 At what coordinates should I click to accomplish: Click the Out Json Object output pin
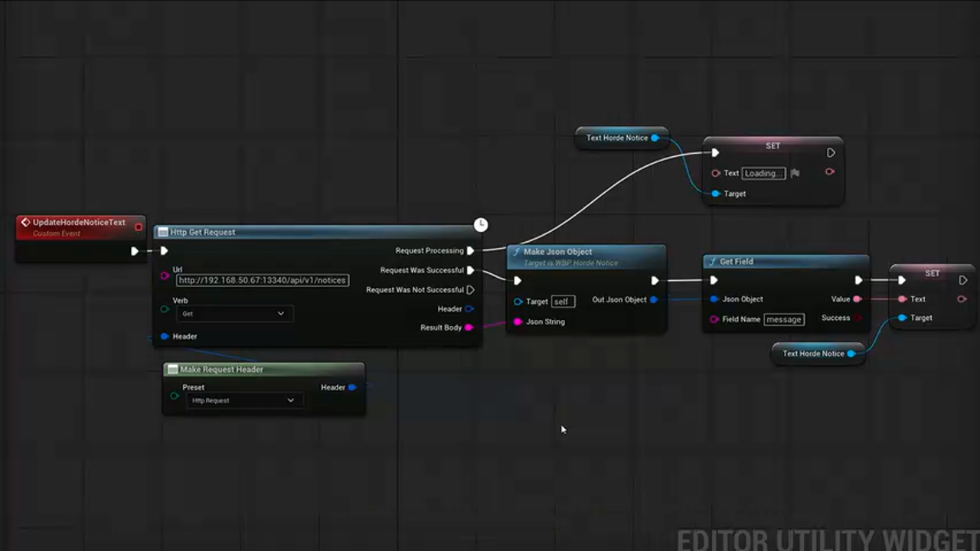[x=653, y=300]
